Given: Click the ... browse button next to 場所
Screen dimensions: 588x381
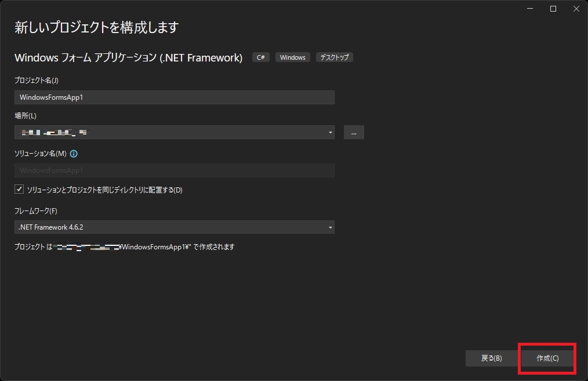Looking at the screenshot, I should 354,132.
